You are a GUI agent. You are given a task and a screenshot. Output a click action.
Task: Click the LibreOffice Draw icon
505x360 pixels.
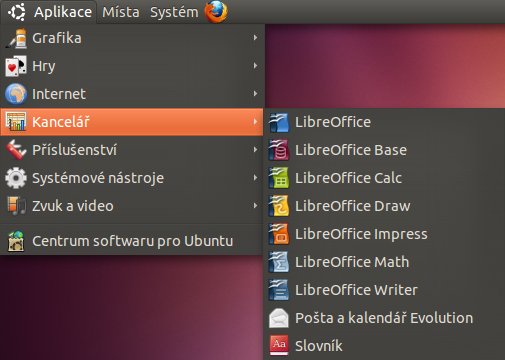279,206
